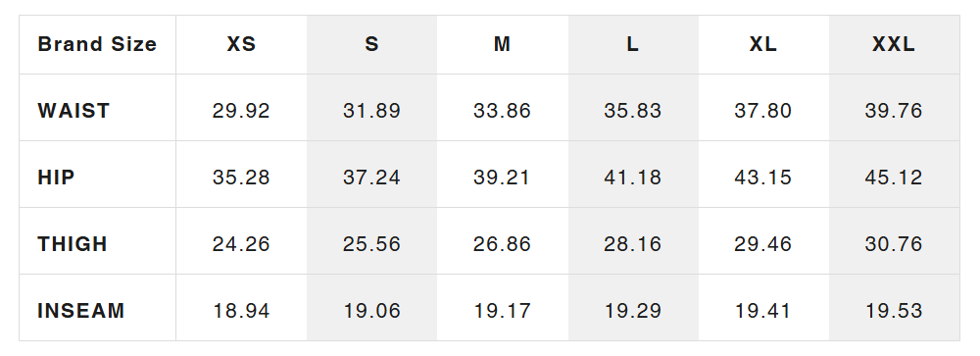
Task: Click hip value 41.18 for L
Action: [x=633, y=178]
